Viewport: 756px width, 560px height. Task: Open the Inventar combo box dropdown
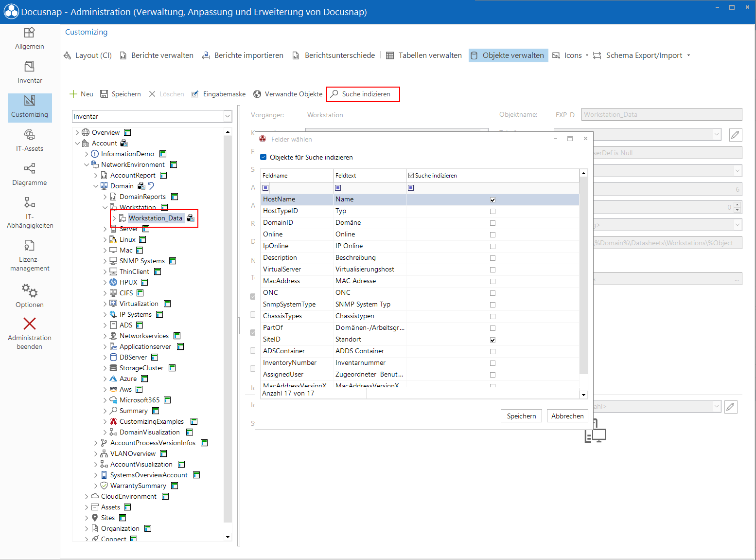pos(228,116)
